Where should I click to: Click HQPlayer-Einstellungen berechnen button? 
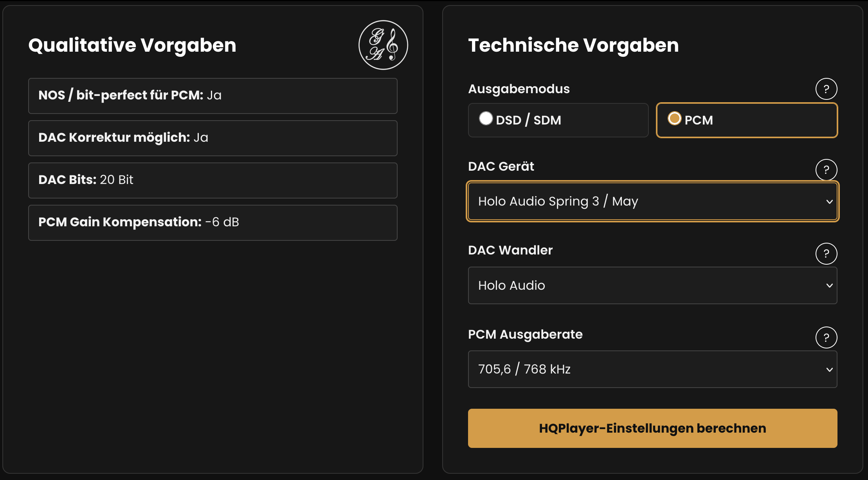652,428
